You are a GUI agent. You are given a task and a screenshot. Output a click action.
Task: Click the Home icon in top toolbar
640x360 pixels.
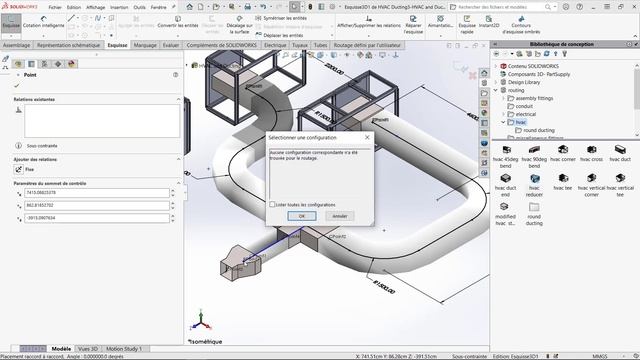coord(190,7)
